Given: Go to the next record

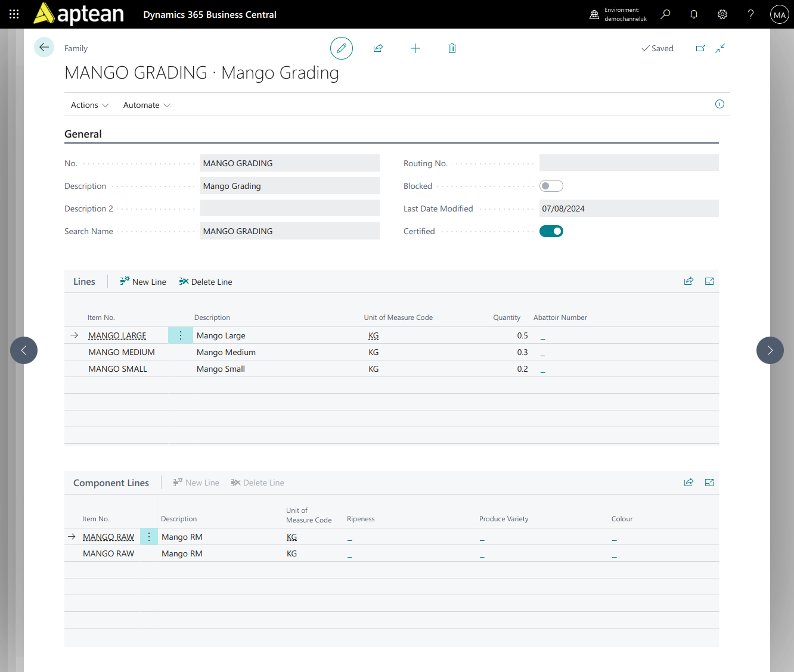Looking at the screenshot, I should 770,350.
